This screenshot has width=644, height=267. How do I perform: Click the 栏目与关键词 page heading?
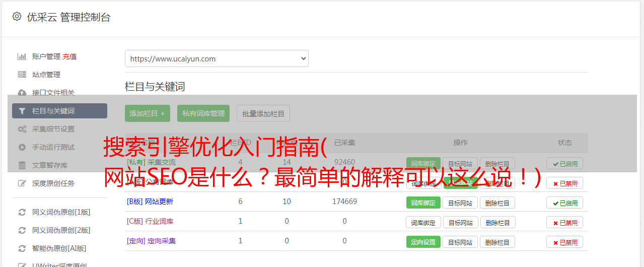(155, 87)
